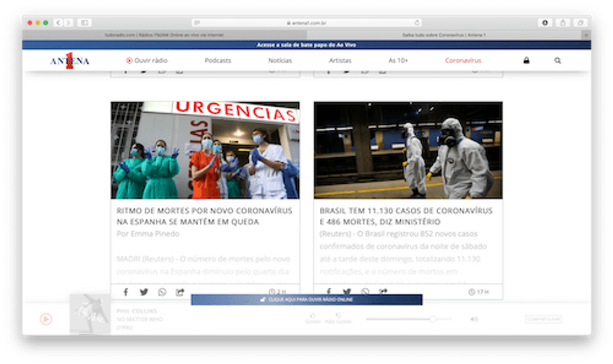The height and width of the screenshot is (364, 613).
Task: Open the search magnifier icon
Action: tap(558, 60)
